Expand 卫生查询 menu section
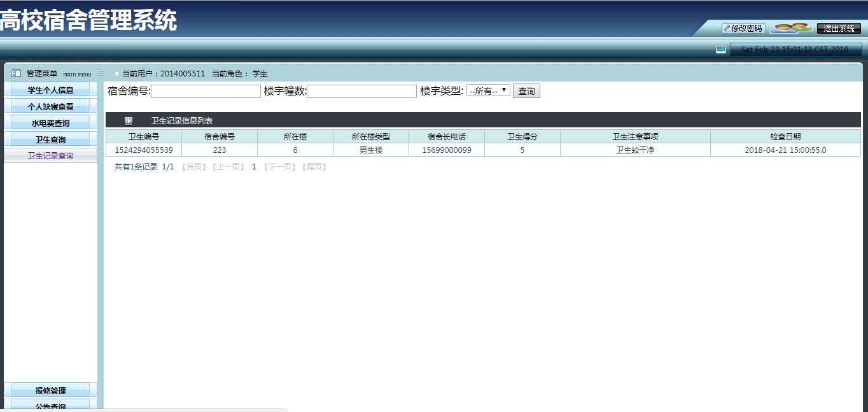The image size is (868, 412). pyautogui.click(x=51, y=139)
